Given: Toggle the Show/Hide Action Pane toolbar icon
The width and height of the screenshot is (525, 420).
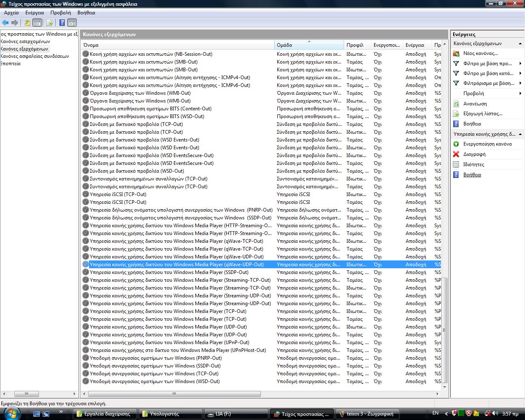Looking at the screenshot, I should click(x=72, y=23).
